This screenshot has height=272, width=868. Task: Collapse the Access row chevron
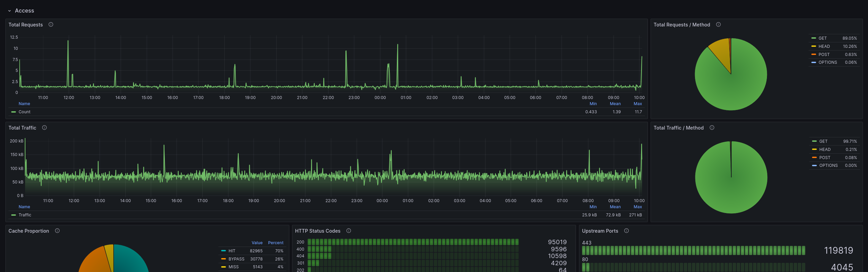pos(9,11)
